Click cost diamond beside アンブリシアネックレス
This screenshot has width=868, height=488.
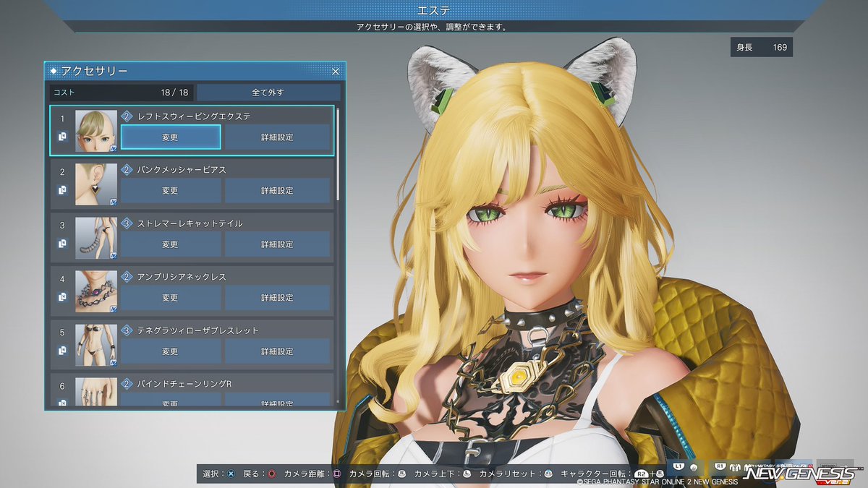click(x=127, y=277)
